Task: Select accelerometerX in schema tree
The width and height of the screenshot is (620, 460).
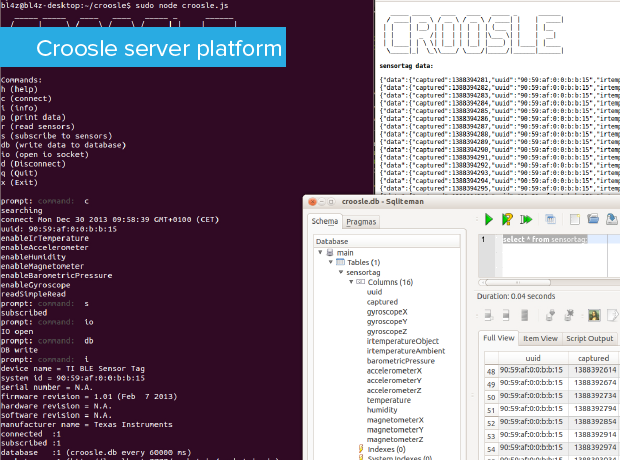Action: pos(394,371)
